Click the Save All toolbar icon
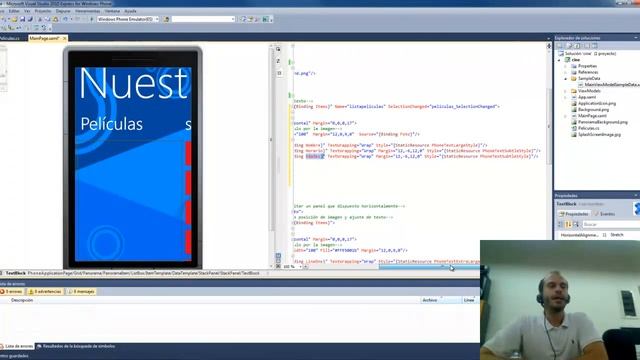 30,19
